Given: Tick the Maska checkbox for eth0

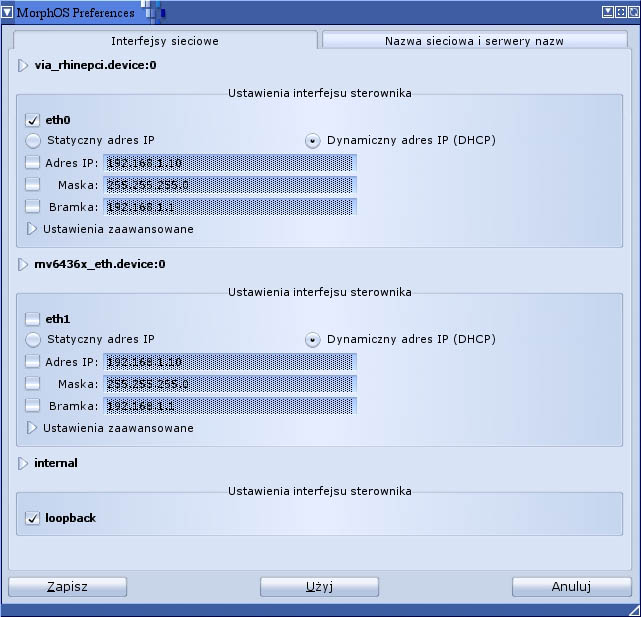Looking at the screenshot, I should point(32,185).
